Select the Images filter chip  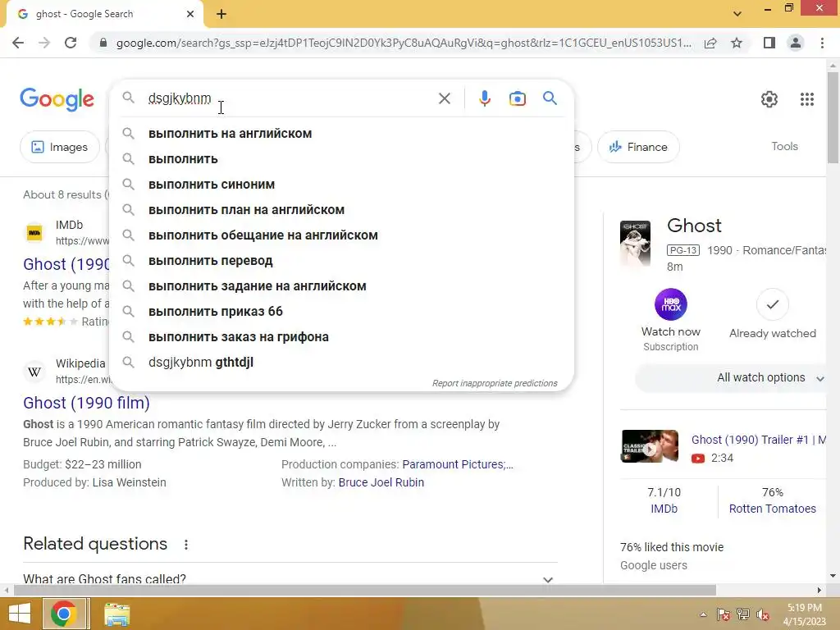(59, 147)
